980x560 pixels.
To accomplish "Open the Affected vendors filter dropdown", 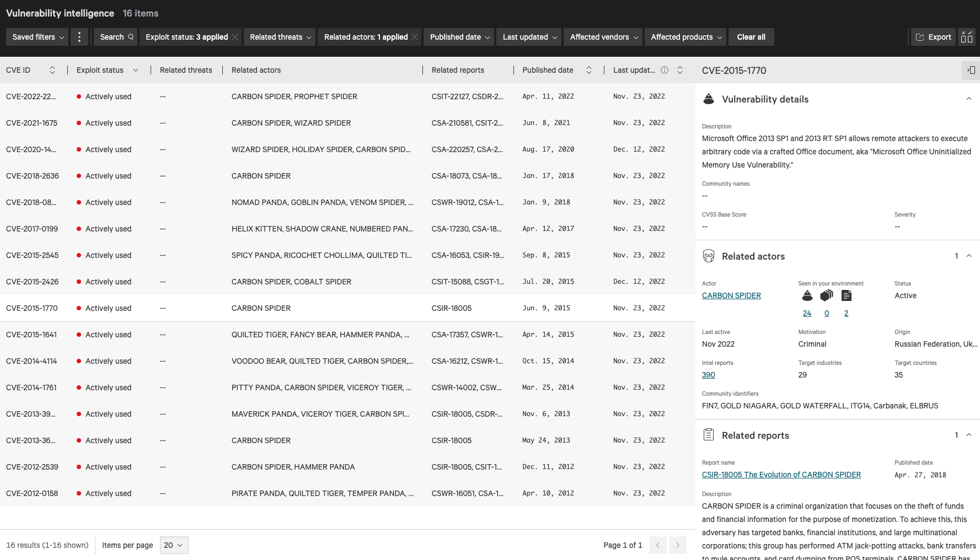I will click(x=603, y=37).
